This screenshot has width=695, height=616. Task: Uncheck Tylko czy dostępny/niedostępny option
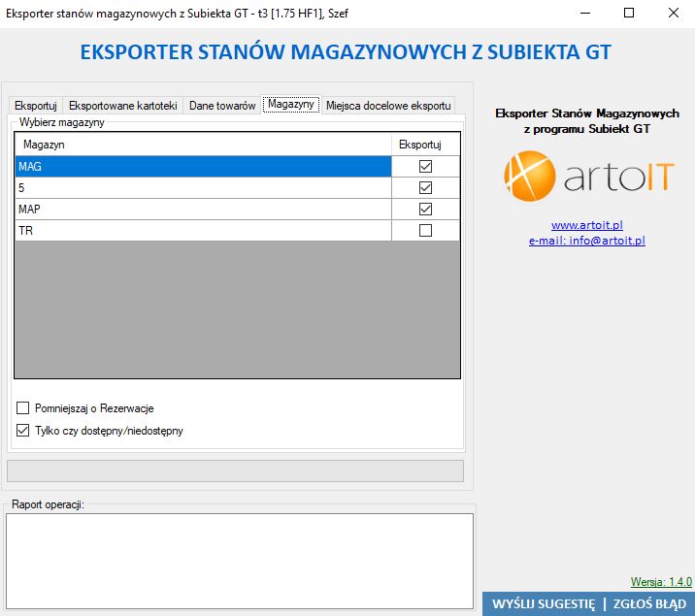coord(23,431)
